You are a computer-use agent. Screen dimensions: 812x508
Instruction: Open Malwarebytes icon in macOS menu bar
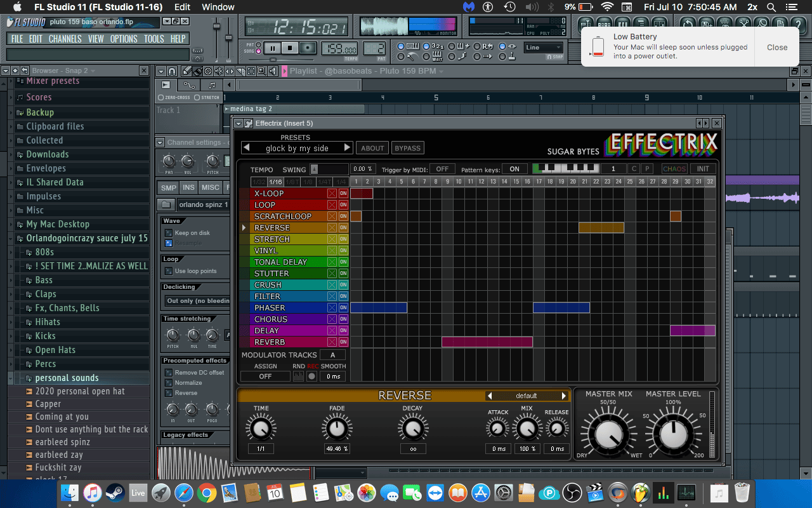coord(468,7)
